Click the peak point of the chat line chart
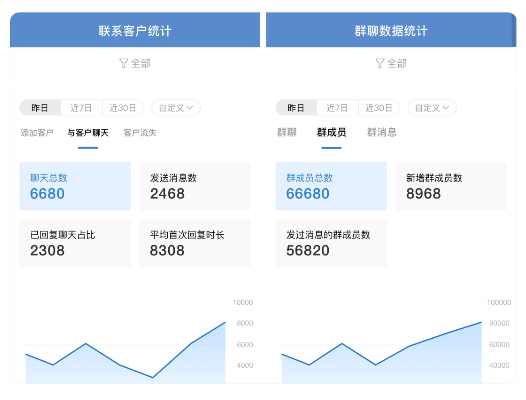The image size is (526, 400). pos(225,322)
